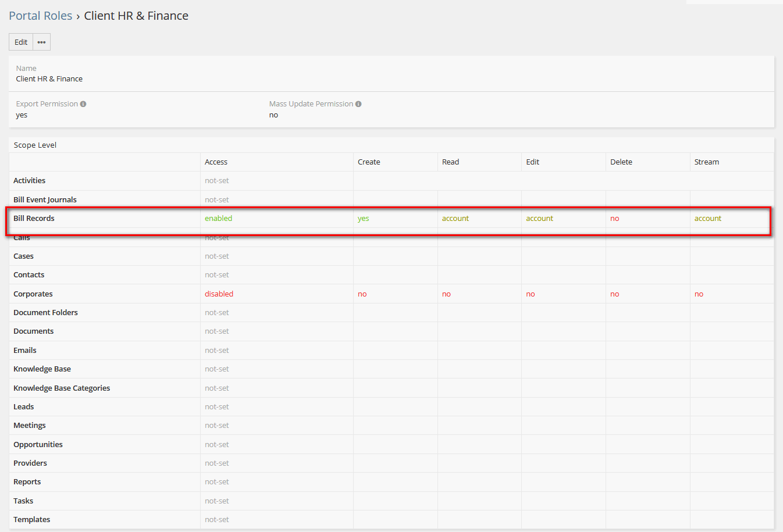Click the Activities not-set access value
The width and height of the screenshot is (783, 532).
coord(216,181)
